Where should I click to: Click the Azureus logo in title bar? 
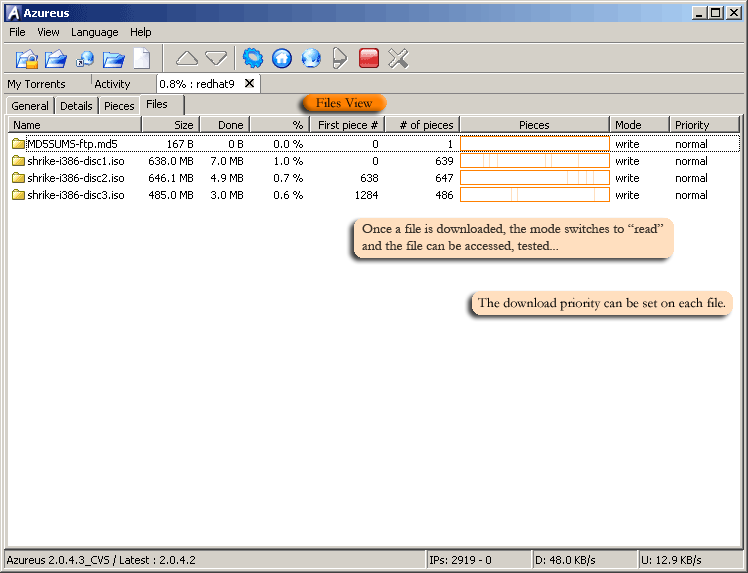click(x=13, y=13)
